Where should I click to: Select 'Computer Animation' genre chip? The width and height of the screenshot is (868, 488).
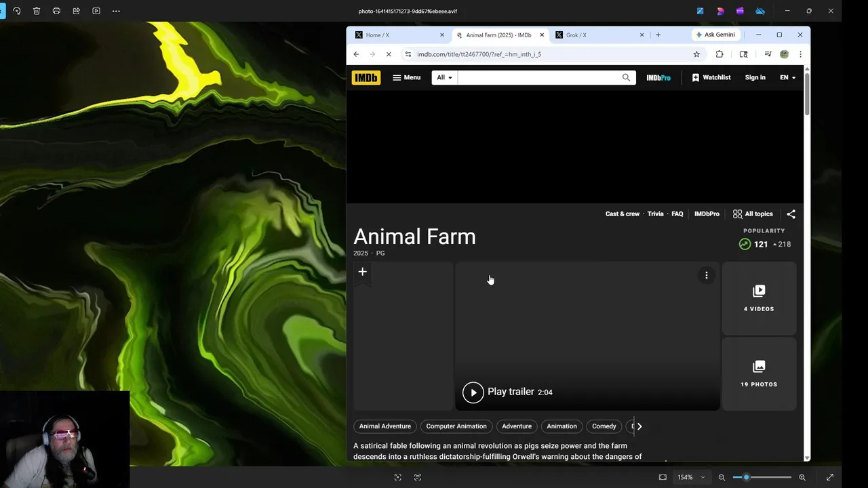pos(456,426)
